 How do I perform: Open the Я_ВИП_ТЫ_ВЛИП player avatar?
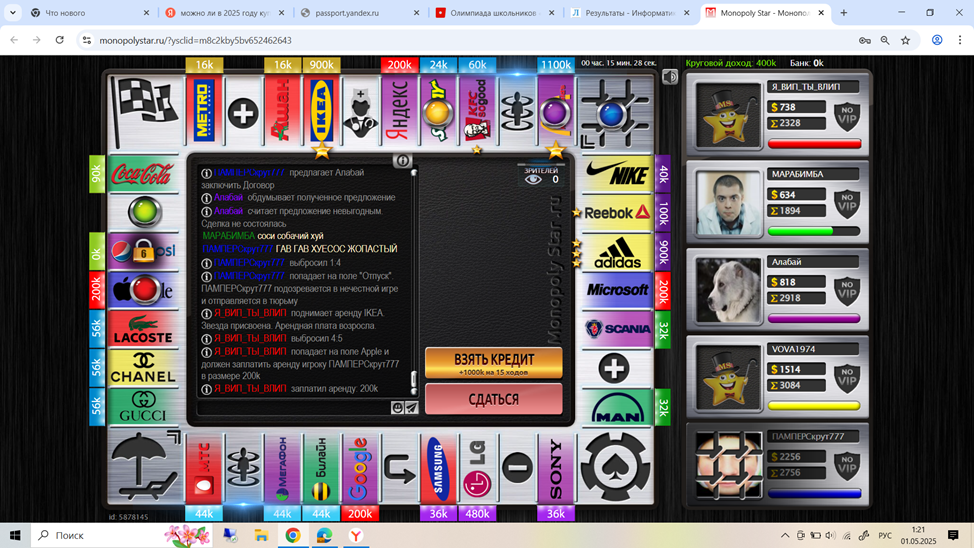point(728,116)
